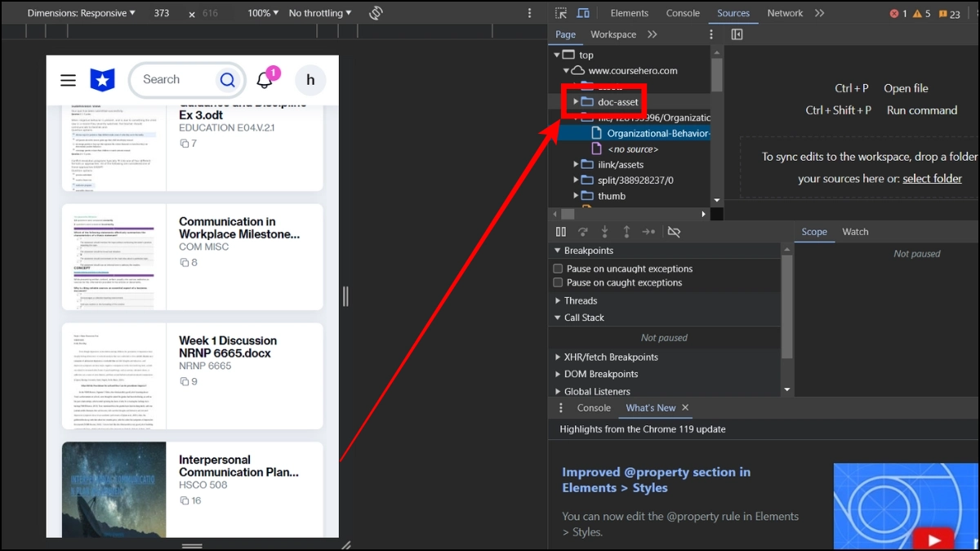The image size is (980, 551).
Task: Click the viewport width field 373
Action: tap(162, 14)
